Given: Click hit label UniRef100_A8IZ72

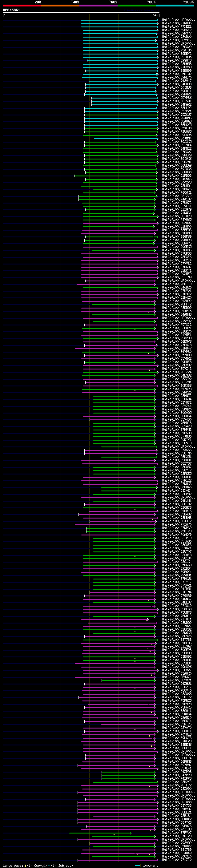Looking at the screenshot, I should coord(177,196).
